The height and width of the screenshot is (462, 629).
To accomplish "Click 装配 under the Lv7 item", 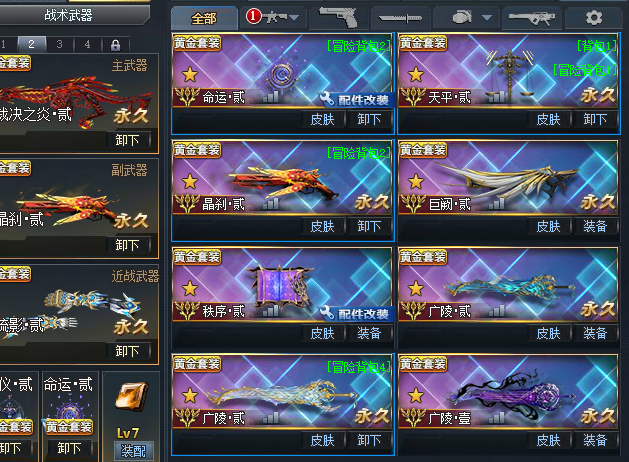I will (x=133, y=451).
